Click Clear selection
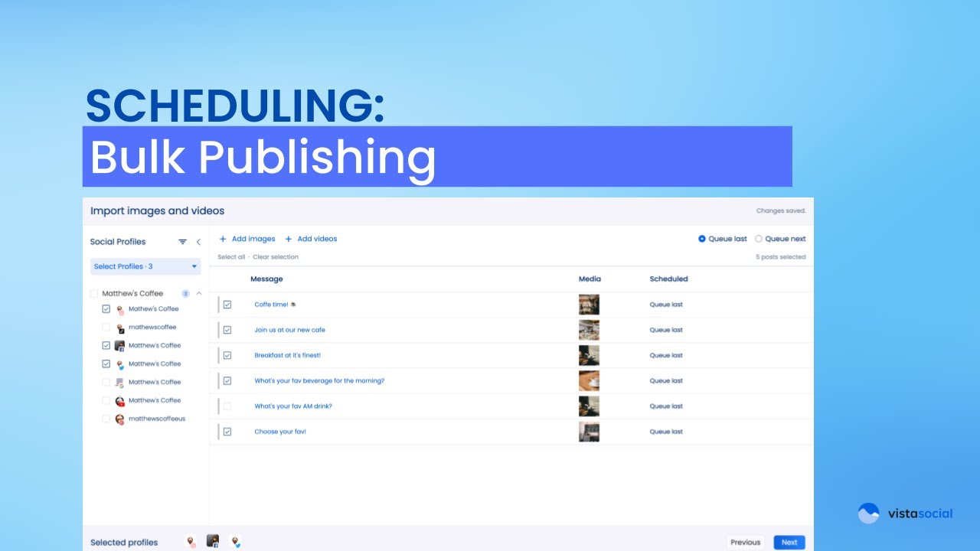 275,256
